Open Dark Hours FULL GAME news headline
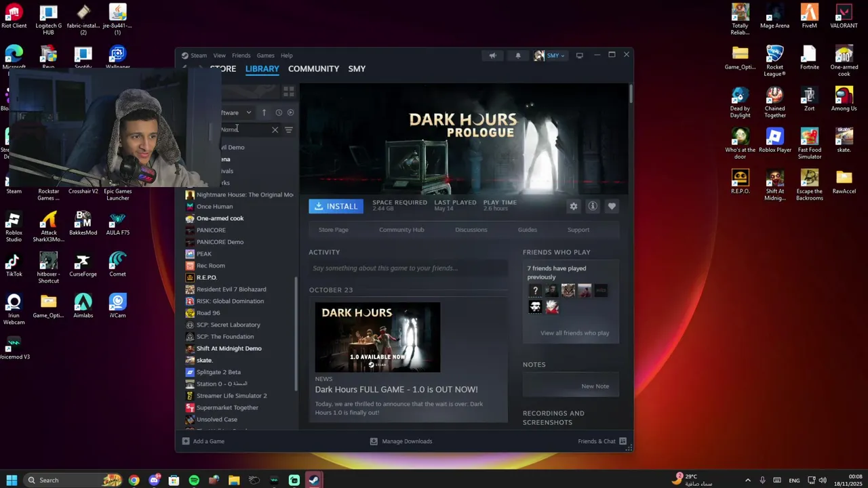The height and width of the screenshot is (488, 868). (x=396, y=389)
